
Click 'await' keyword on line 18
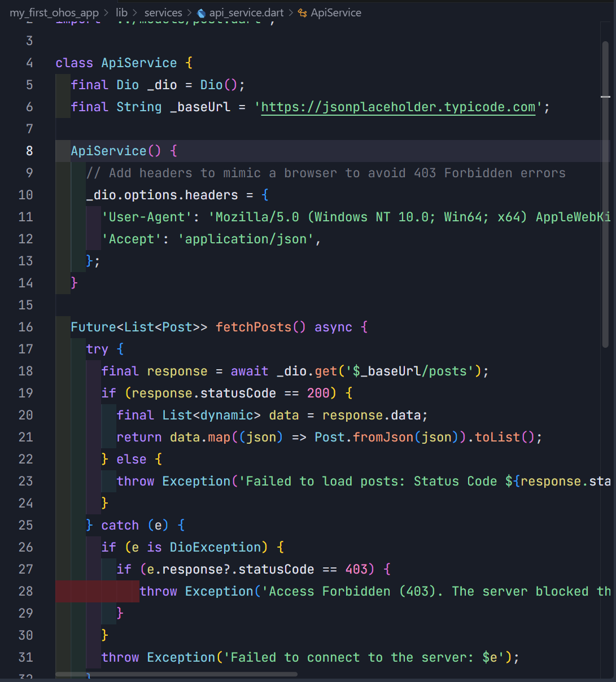250,371
